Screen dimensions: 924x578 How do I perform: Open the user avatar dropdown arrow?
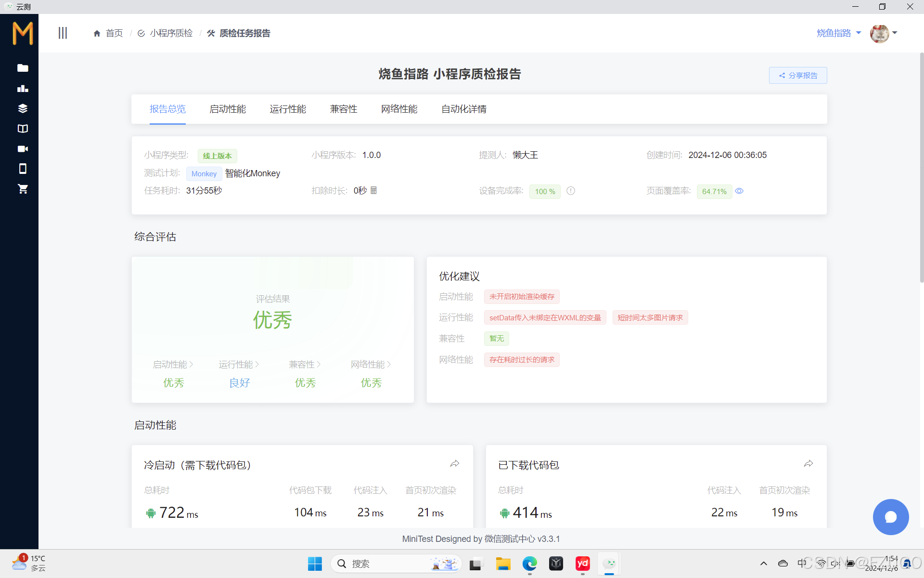point(895,33)
